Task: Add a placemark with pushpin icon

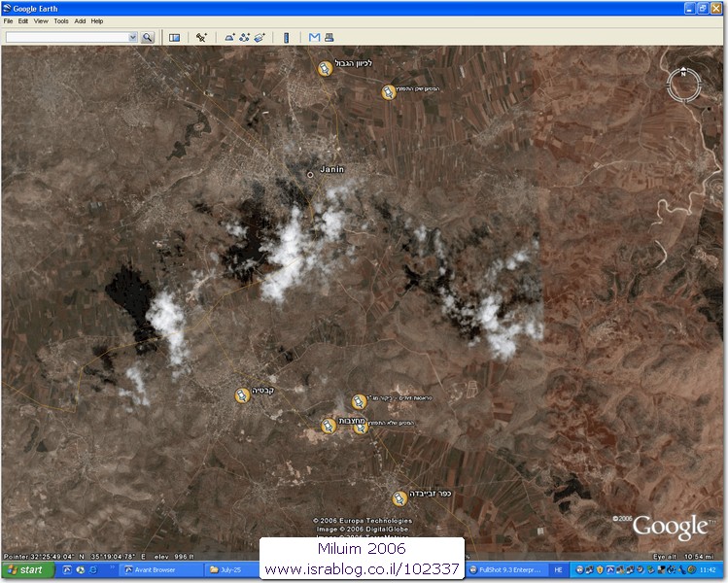Action: tap(201, 38)
